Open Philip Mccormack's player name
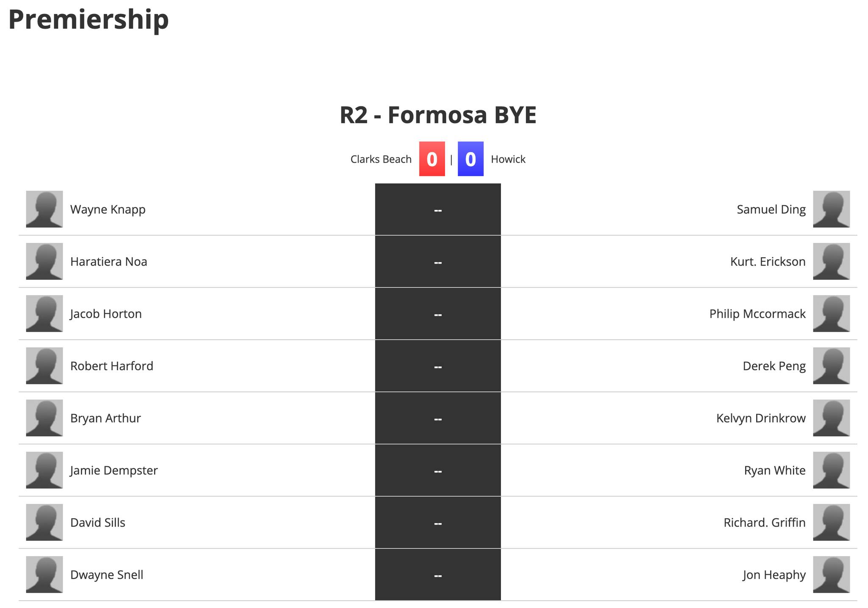The height and width of the screenshot is (608, 868). (x=757, y=314)
